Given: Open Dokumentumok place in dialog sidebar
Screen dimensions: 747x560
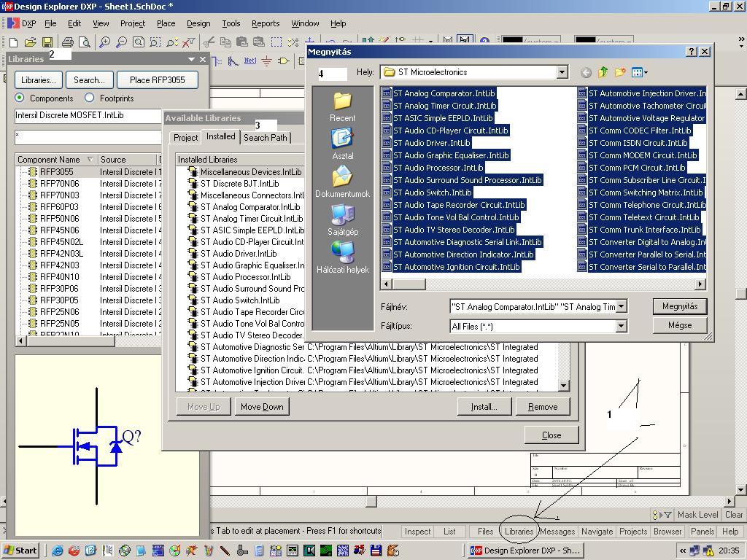Looking at the screenshot, I should pyautogui.click(x=343, y=182).
